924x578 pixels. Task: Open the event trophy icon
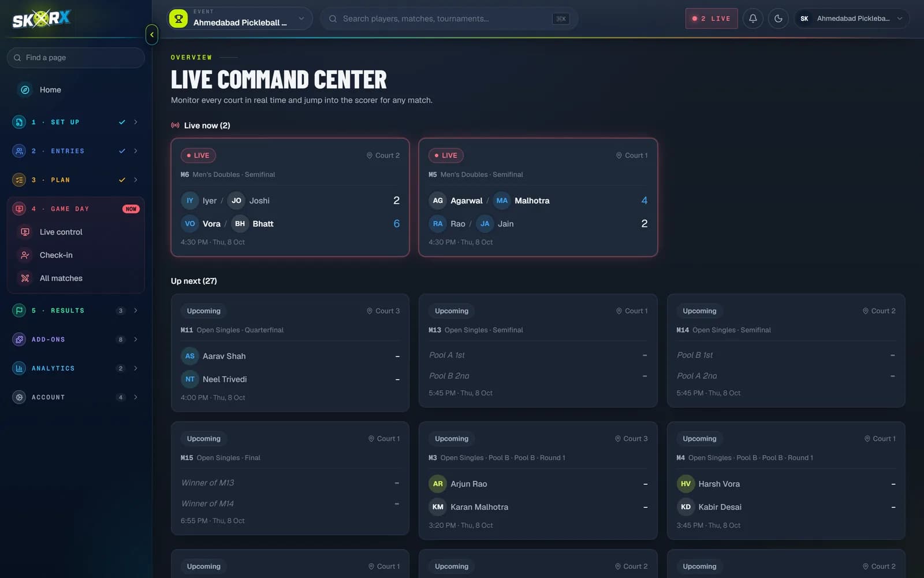pos(178,18)
